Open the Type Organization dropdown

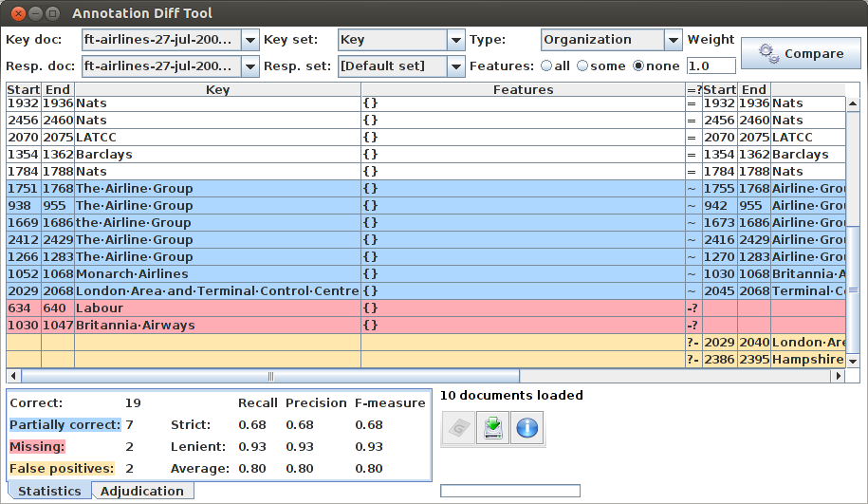click(674, 40)
